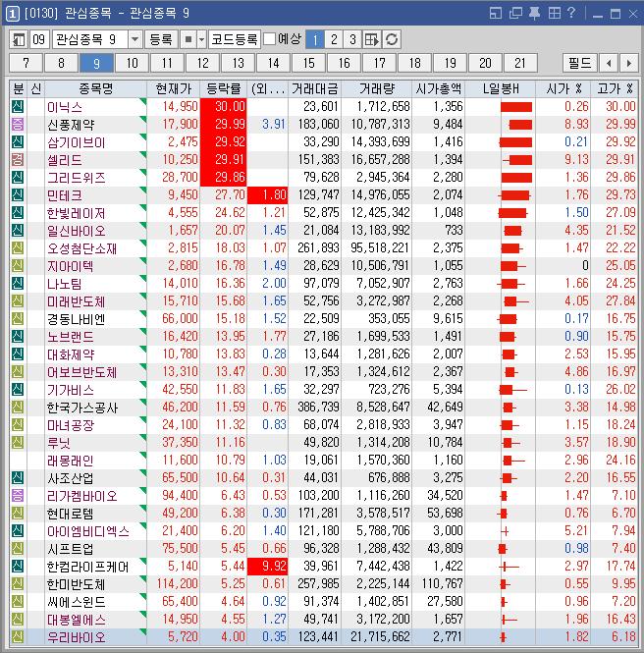Screen dimensions: 644x653
Task: Select the 삼기이브이 stock name
Action: [x=77, y=142]
